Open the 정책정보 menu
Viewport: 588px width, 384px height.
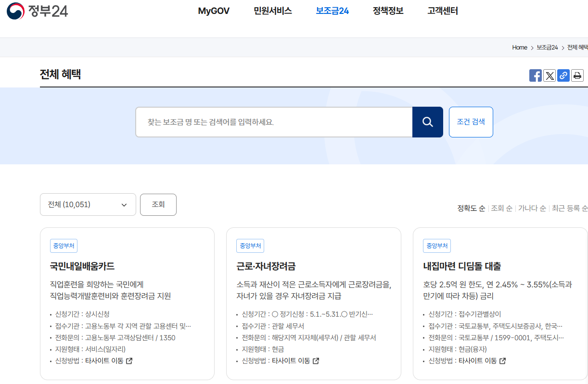coord(387,11)
